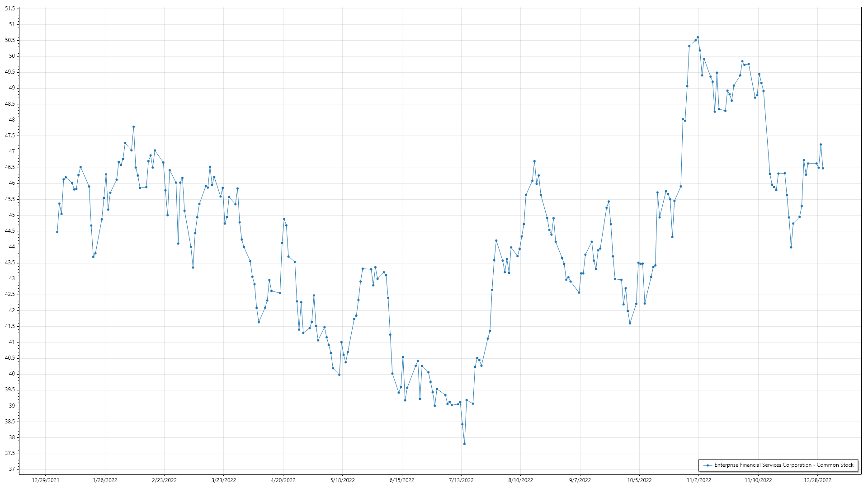The image size is (868, 488).
Task: Click the 44 label on the y-axis
Action: tap(12, 247)
